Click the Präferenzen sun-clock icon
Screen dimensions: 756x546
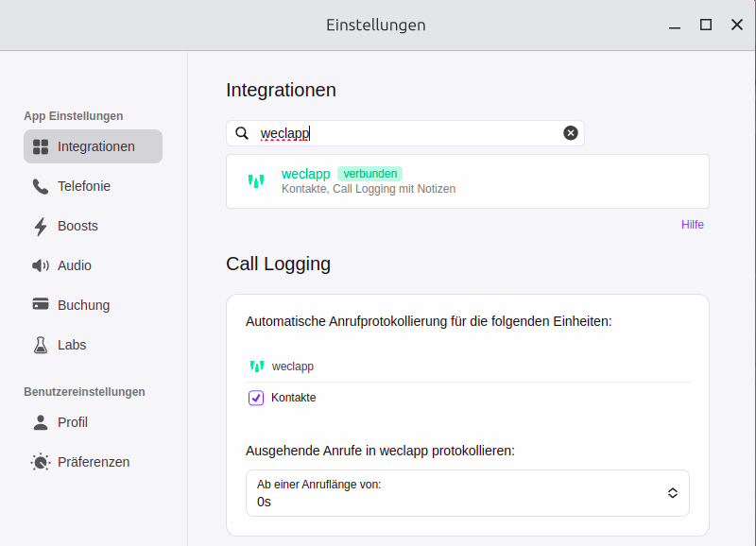(41, 462)
